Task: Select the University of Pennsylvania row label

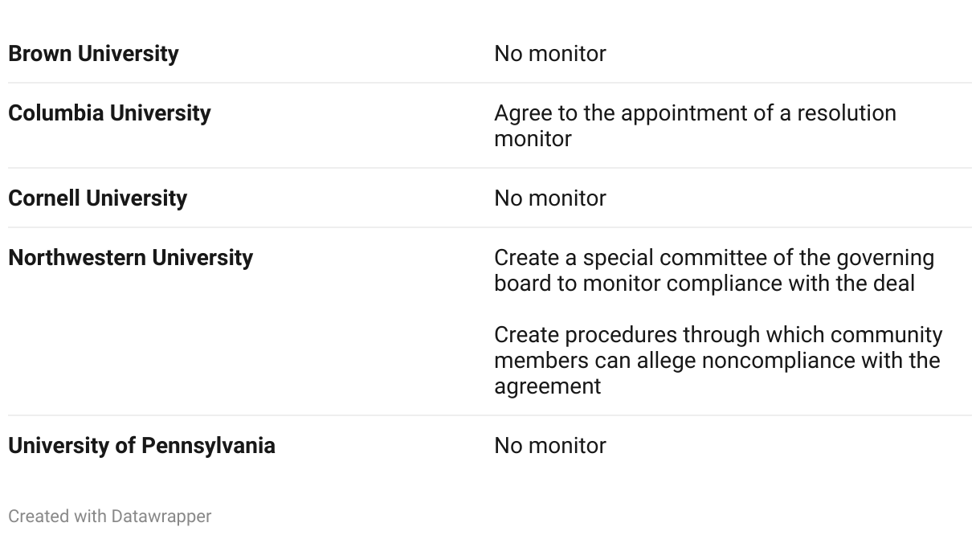Action: click(x=141, y=446)
